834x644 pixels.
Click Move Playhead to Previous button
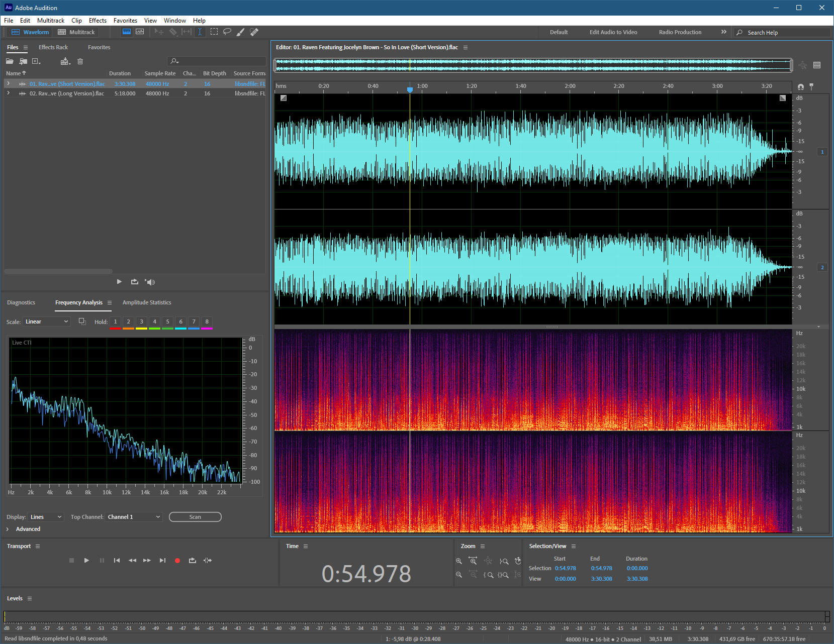117,560
